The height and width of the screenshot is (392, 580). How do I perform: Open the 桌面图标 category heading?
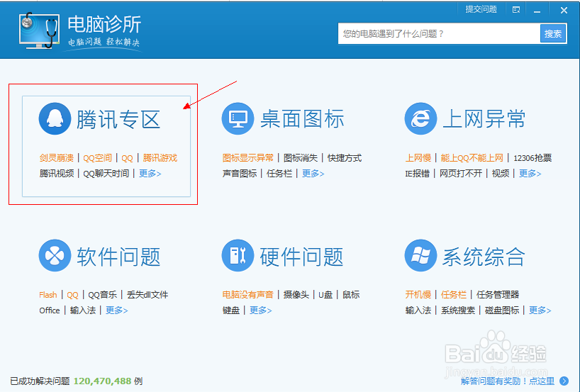pyautogui.click(x=302, y=119)
